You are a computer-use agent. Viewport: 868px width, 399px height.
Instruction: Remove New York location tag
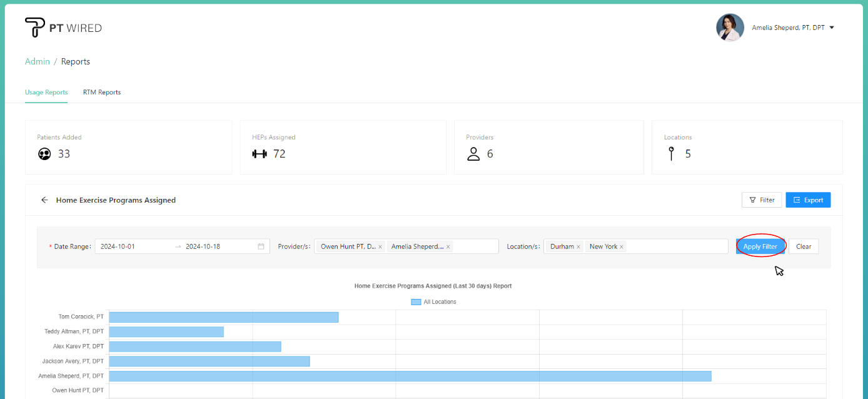[621, 247]
